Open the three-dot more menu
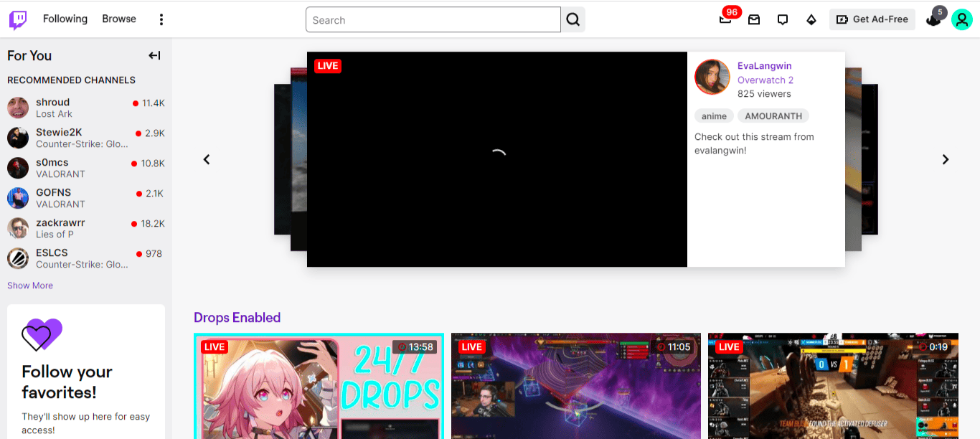 point(161,19)
